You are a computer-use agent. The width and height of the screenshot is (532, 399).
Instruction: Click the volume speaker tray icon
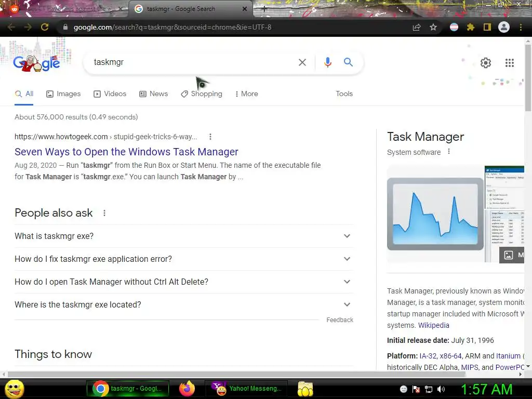(x=441, y=389)
